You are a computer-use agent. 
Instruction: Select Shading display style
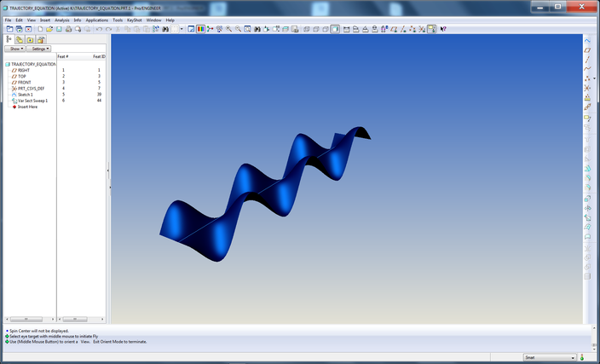click(x=335, y=29)
